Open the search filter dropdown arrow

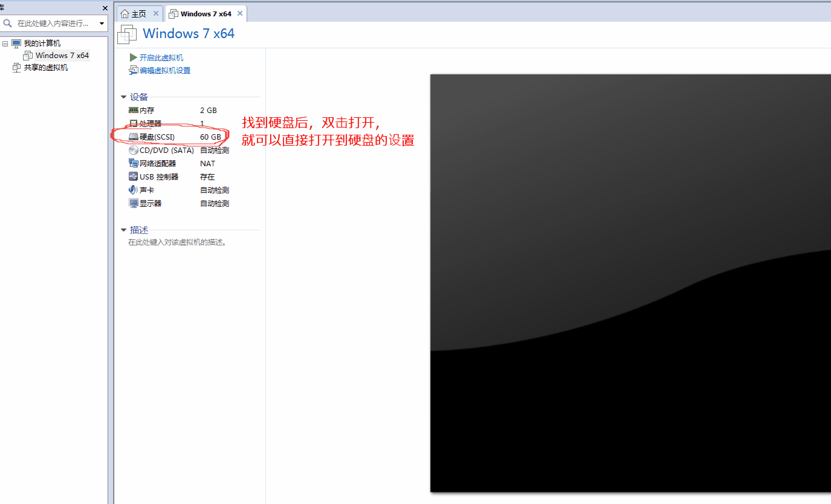tap(102, 24)
